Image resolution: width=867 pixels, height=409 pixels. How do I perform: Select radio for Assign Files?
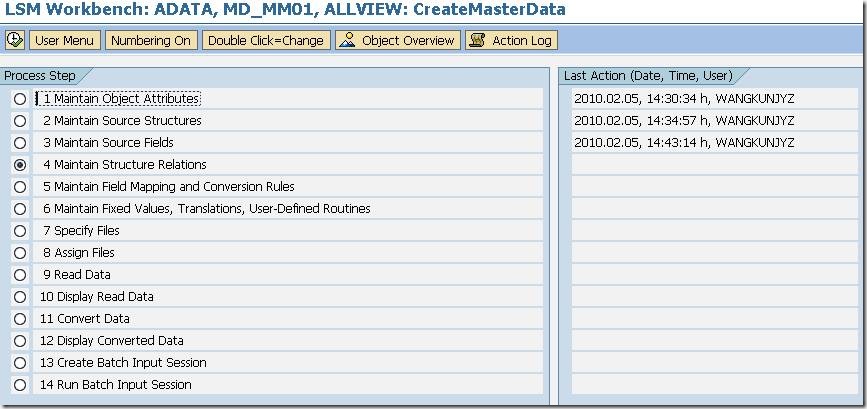coord(20,253)
